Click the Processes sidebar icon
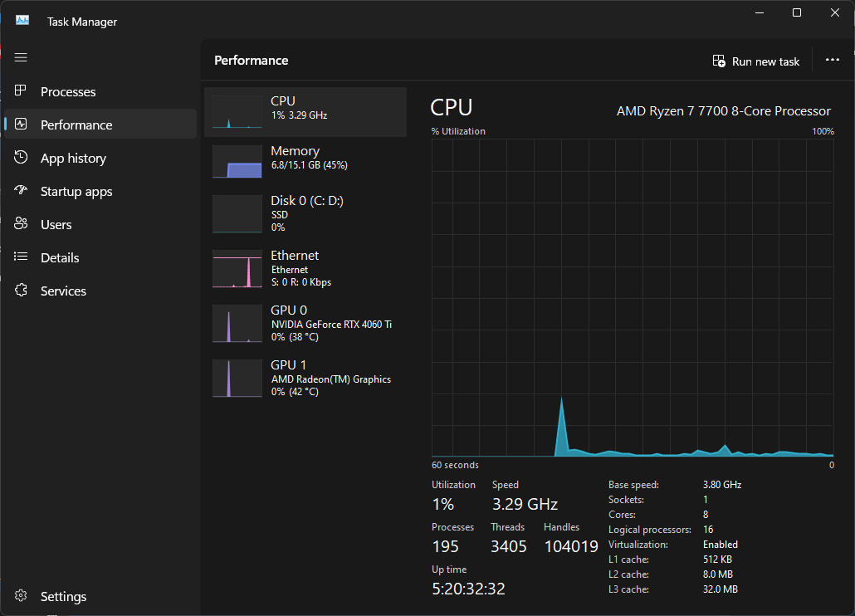Viewport: 855px width, 616px height. pyautogui.click(x=21, y=91)
